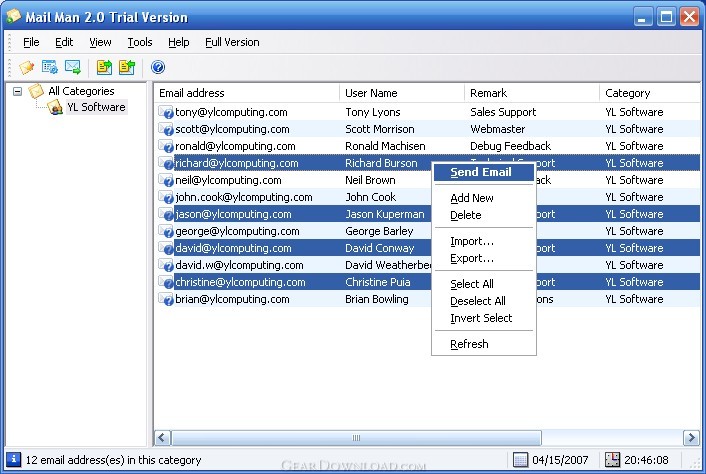Sort by User Name column header

[402, 93]
